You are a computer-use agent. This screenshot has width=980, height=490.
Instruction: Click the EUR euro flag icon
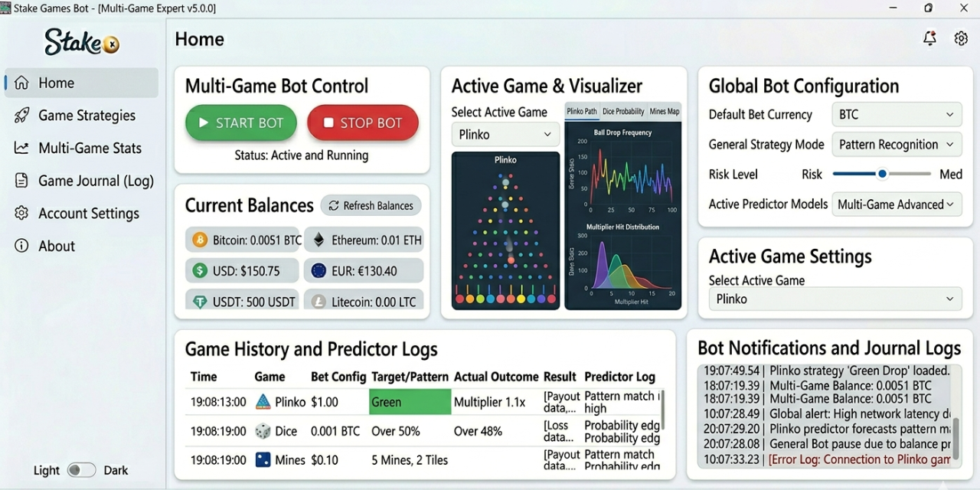318,270
